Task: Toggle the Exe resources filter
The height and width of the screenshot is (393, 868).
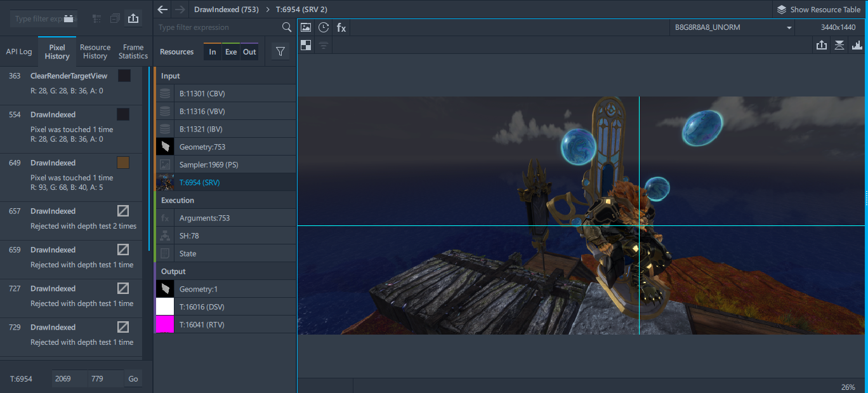Action: (231, 52)
